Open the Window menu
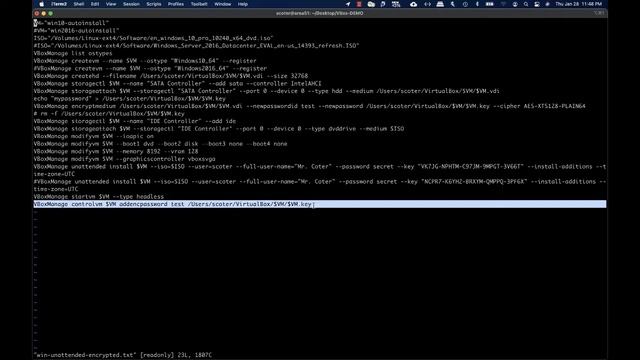Image resolution: width=640 pixels, height=360 pixels. click(x=222, y=4)
